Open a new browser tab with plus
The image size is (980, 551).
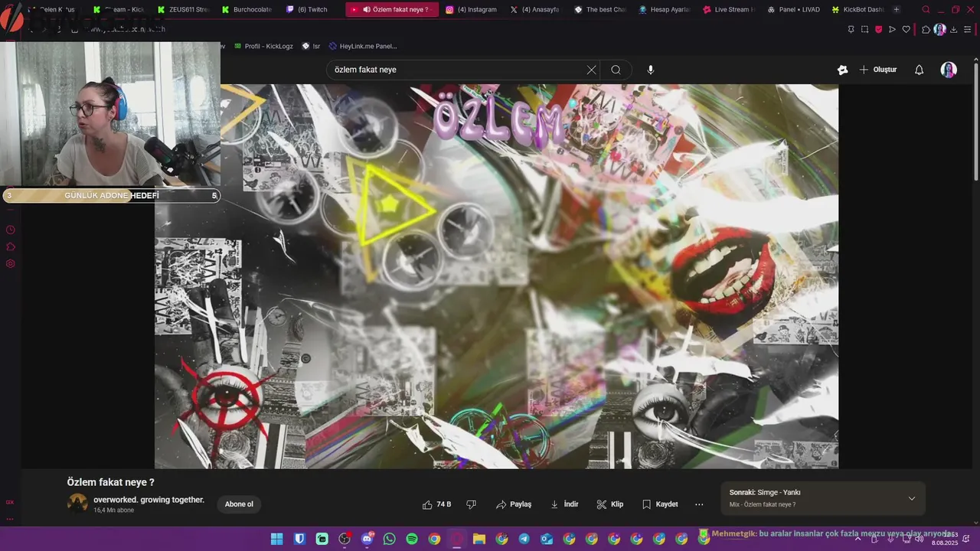(x=897, y=9)
